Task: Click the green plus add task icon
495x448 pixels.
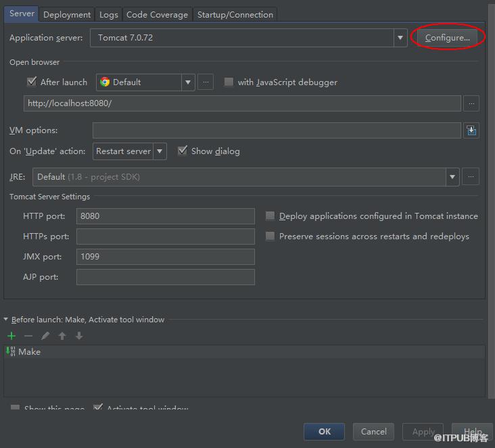Action: (x=11, y=336)
